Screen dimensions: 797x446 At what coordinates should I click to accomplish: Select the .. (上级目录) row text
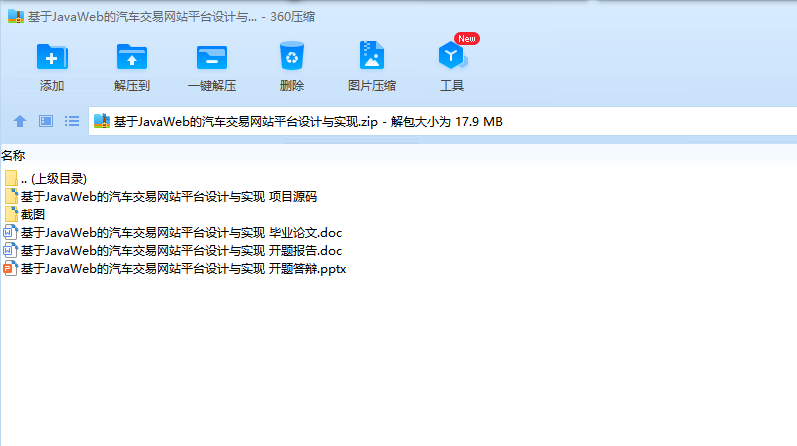coord(54,179)
